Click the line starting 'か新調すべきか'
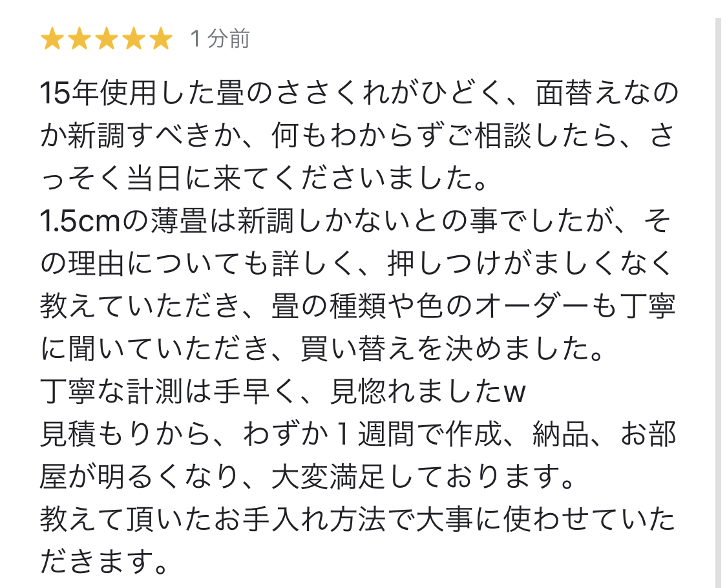 click(357, 136)
